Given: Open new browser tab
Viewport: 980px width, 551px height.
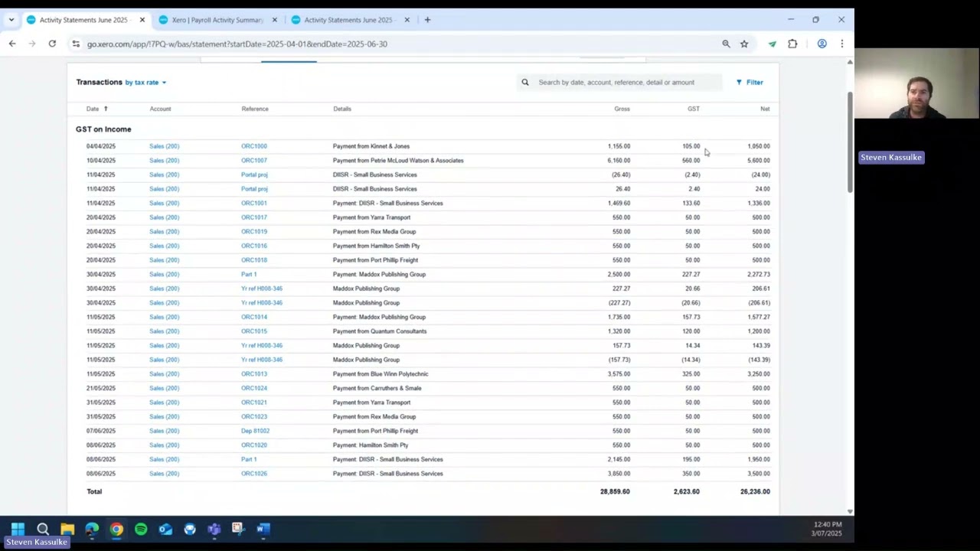Looking at the screenshot, I should 427,20.
